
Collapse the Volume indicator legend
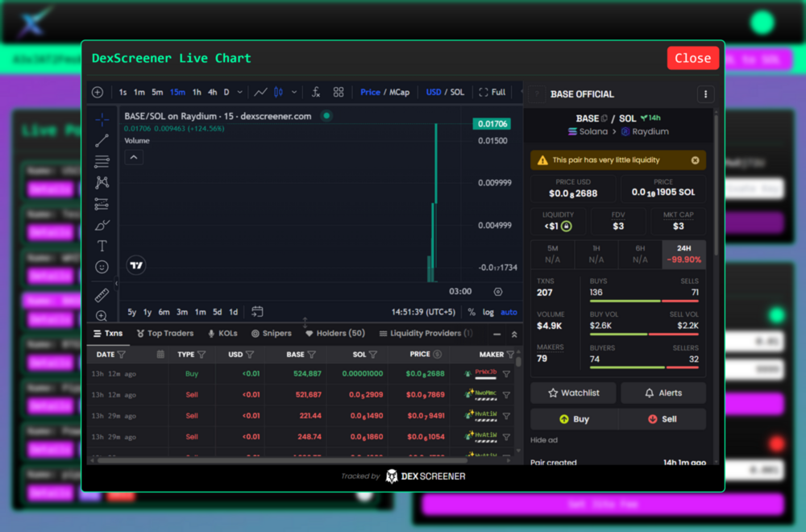point(135,157)
